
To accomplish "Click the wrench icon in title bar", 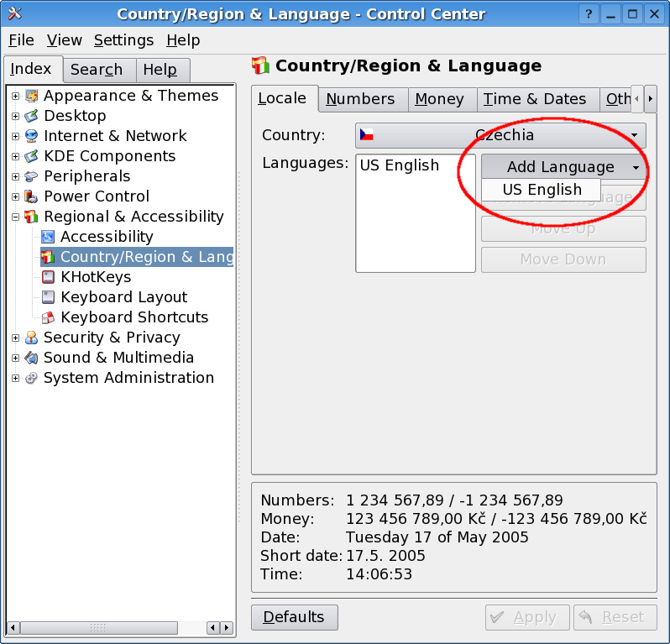I will point(14,13).
